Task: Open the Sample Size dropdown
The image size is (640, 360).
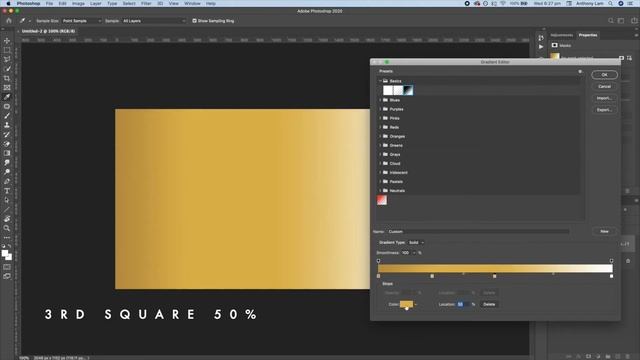Action: pyautogui.click(x=81, y=21)
